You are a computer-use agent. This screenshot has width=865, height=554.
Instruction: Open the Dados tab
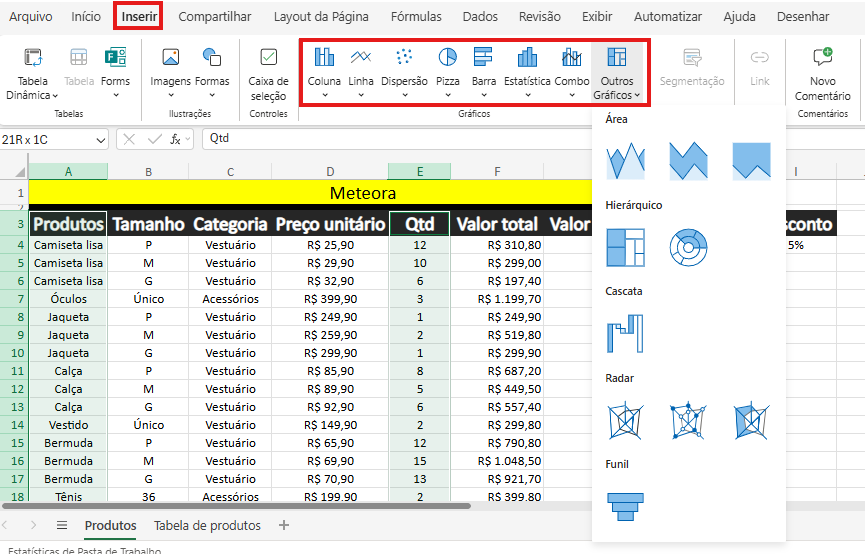480,17
